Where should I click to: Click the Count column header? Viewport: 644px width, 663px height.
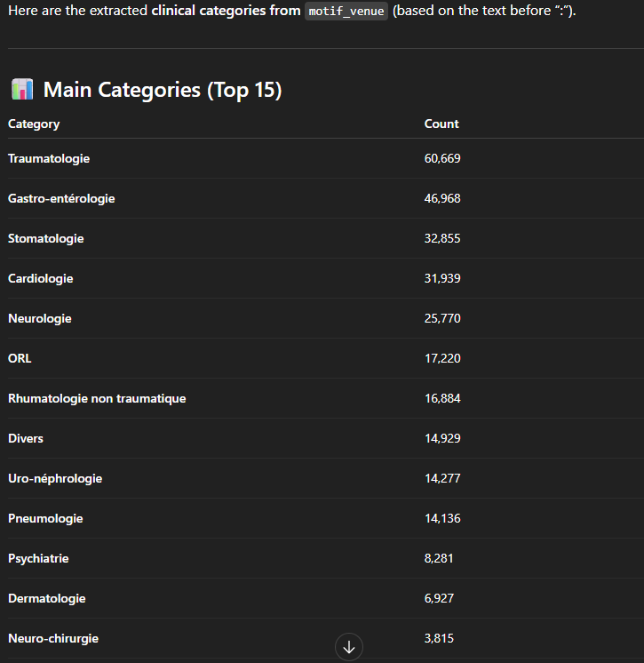click(x=441, y=124)
